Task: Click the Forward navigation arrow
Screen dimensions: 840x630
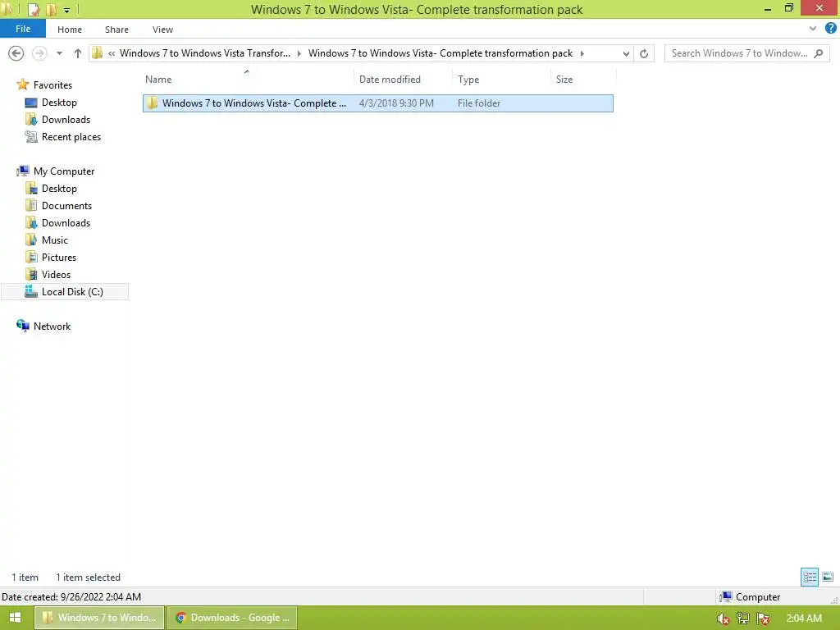Action: (x=39, y=53)
